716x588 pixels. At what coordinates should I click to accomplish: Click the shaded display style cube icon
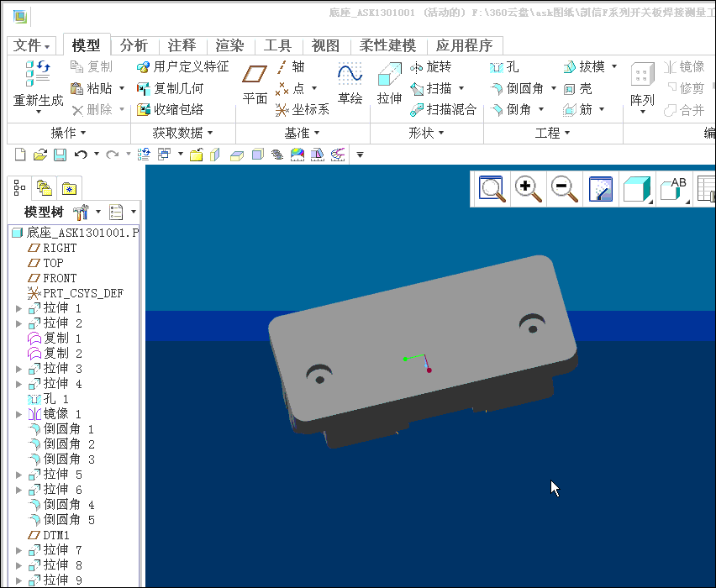point(636,189)
